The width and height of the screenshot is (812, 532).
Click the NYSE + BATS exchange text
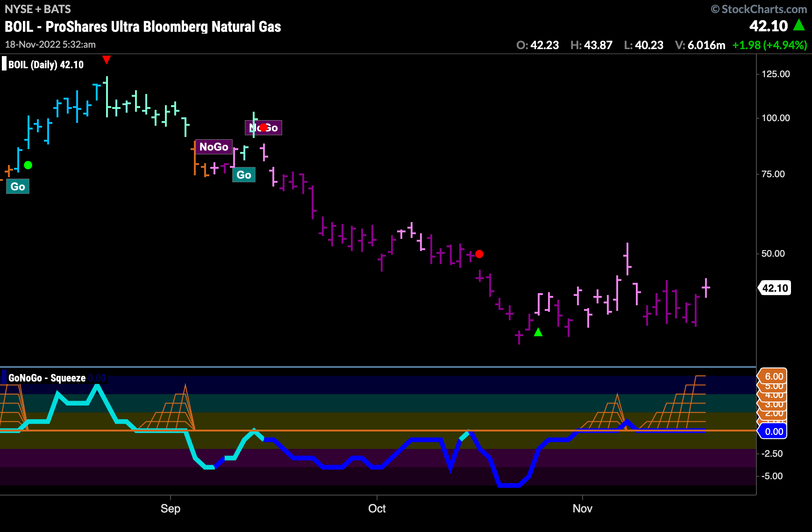tap(38, 9)
